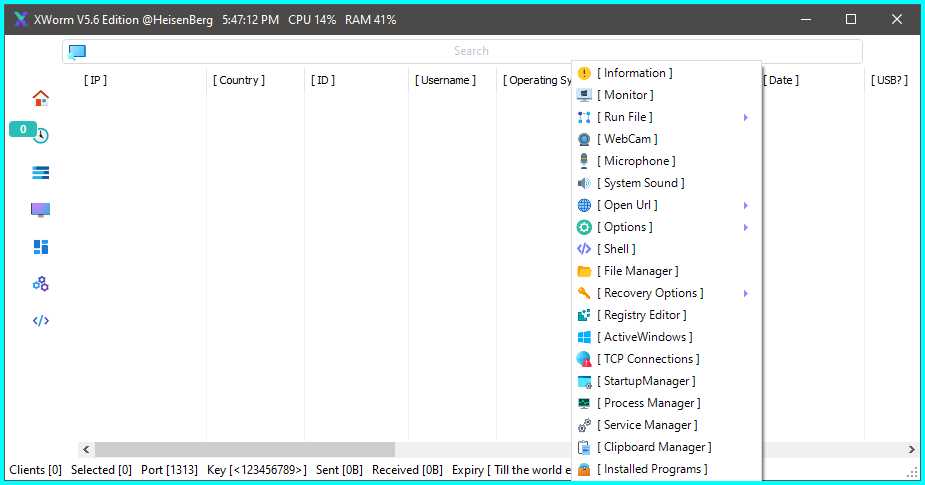Open the code brackets icon in left sidebar
The width and height of the screenshot is (925, 485).
40,321
